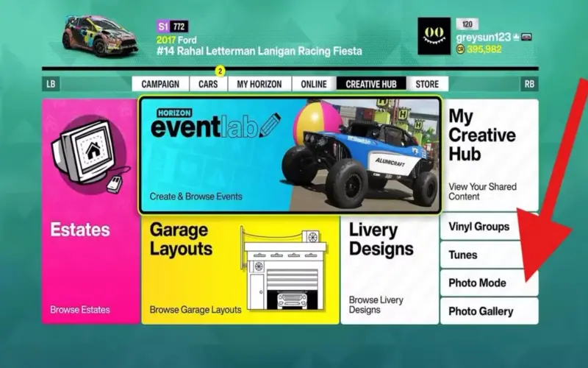Click the credits amount 395,982
The height and width of the screenshot is (368, 588).
pos(484,49)
